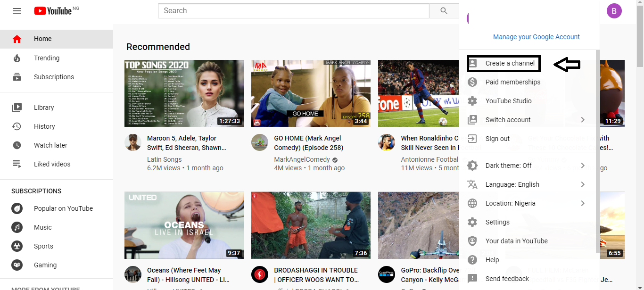Click the Search input field

[294, 11]
